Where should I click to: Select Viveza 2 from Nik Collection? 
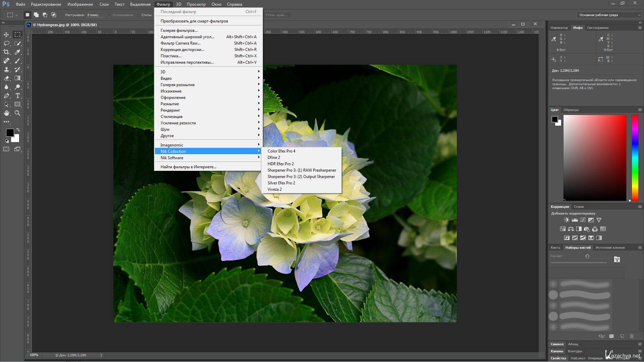tap(274, 189)
